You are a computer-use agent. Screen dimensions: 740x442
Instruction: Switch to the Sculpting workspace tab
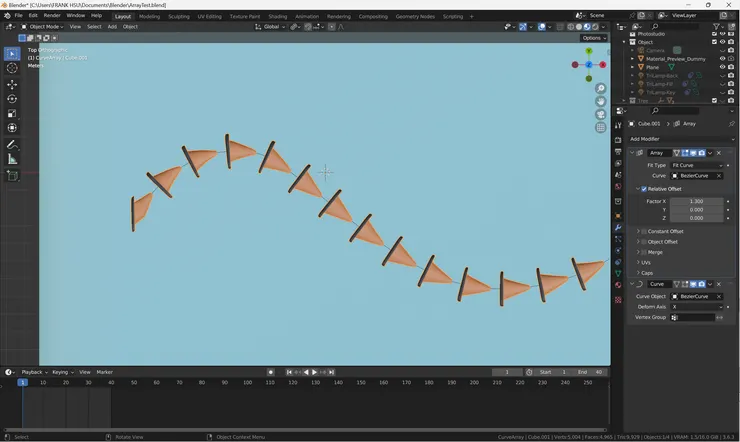click(x=178, y=16)
